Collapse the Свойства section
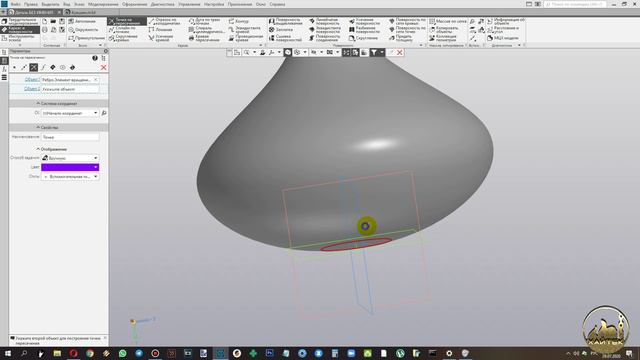The image size is (640, 360). [x=58, y=127]
